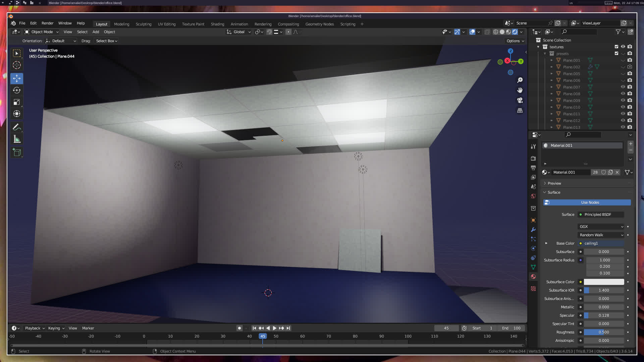
Task: Open the GGX distribution dropdown
Action: point(601,227)
